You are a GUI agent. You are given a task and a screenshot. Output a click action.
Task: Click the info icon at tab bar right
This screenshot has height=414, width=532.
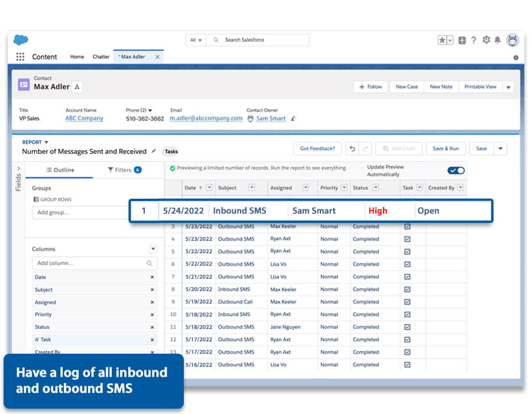(x=515, y=58)
